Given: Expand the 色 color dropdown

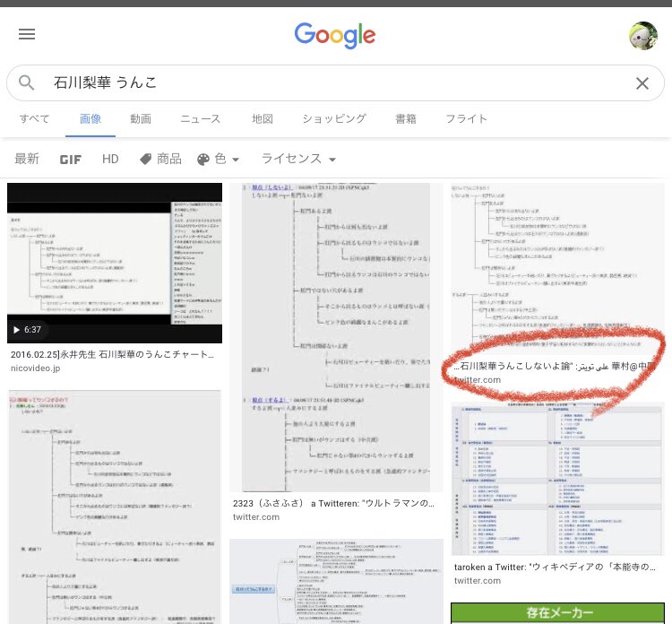Looking at the screenshot, I should pyautogui.click(x=218, y=159).
